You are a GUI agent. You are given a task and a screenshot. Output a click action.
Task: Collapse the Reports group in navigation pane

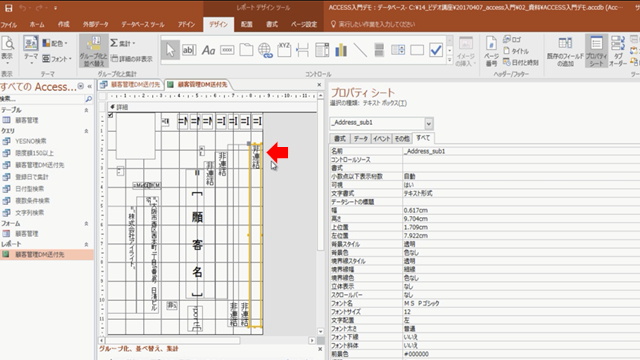coord(86,244)
